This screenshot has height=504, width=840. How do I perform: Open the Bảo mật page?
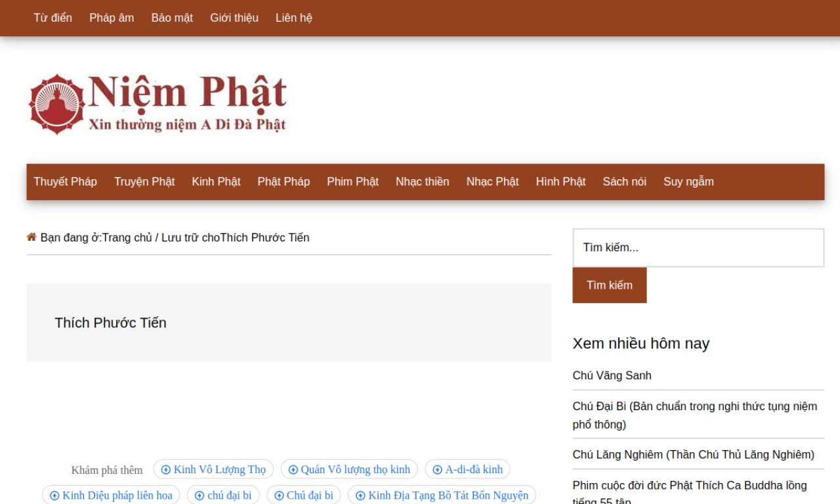[172, 18]
